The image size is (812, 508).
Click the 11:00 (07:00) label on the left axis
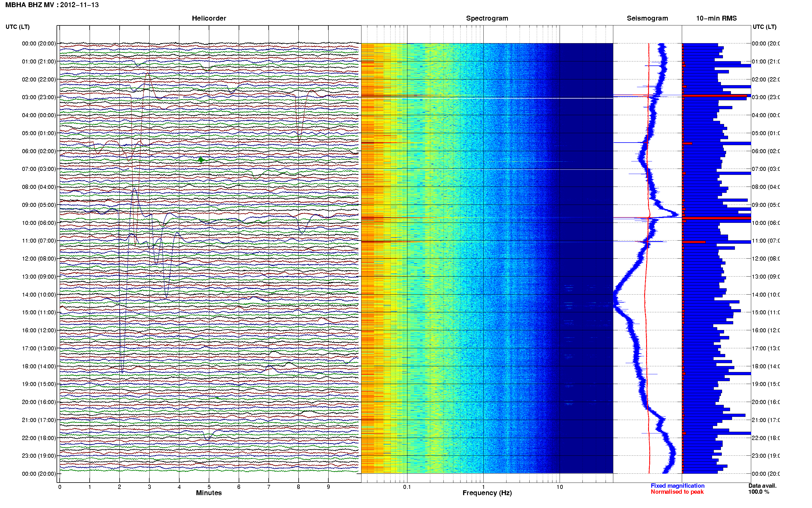pos(39,241)
